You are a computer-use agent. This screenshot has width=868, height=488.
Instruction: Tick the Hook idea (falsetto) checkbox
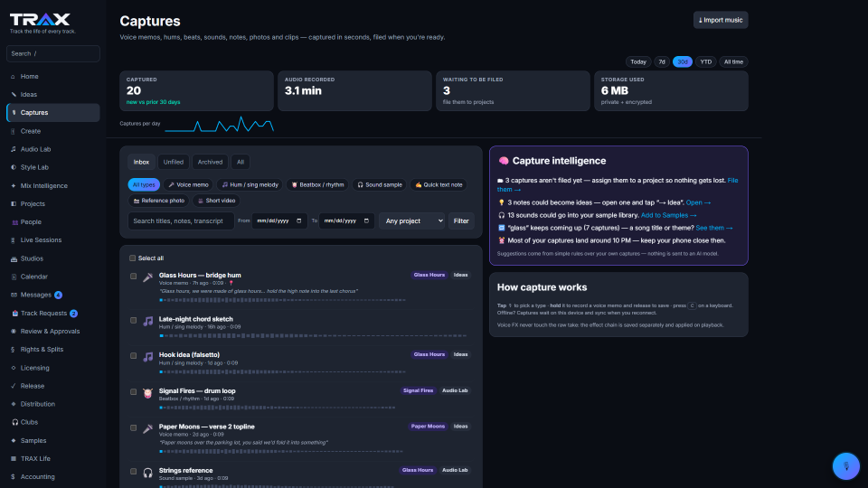(x=134, y=356)
